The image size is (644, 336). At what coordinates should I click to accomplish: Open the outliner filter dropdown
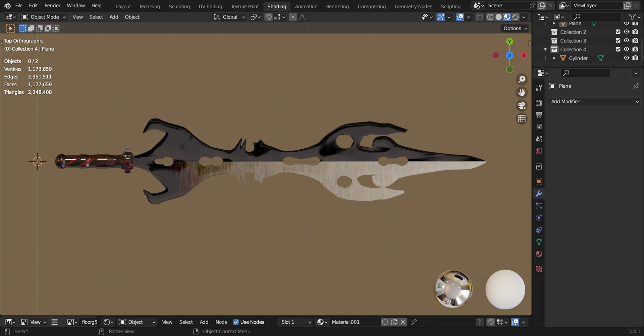634,17
